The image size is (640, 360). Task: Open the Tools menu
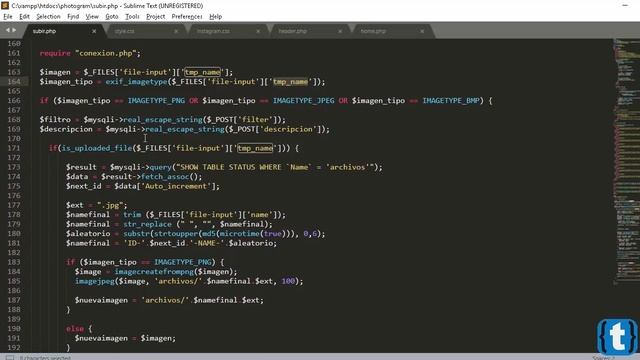tap(132, 17)
